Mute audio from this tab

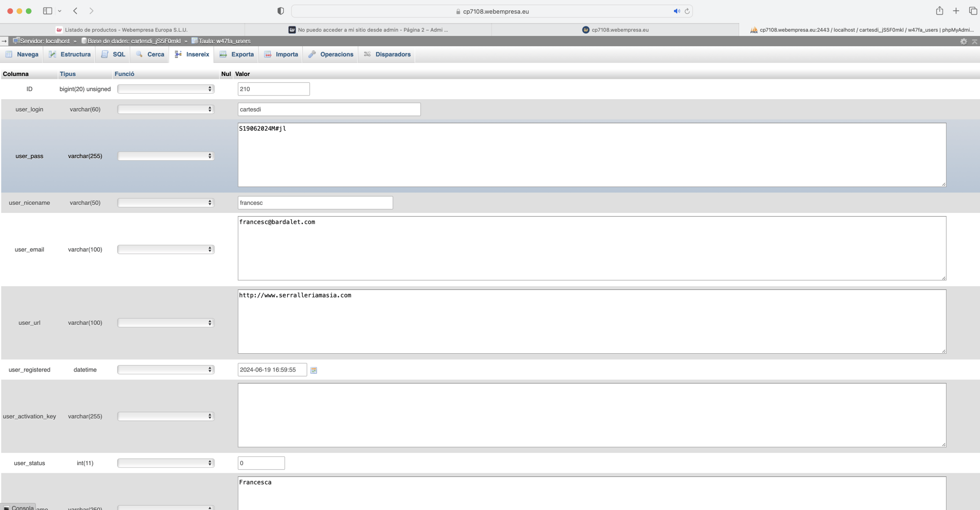[x=676, y=11]
